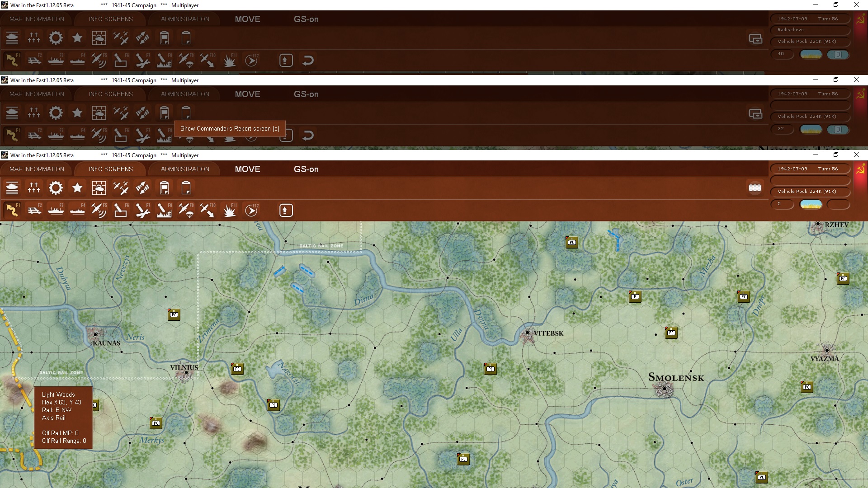Click stacked windows icon in Radischevo window
The image size is (868, 488).
755,39
